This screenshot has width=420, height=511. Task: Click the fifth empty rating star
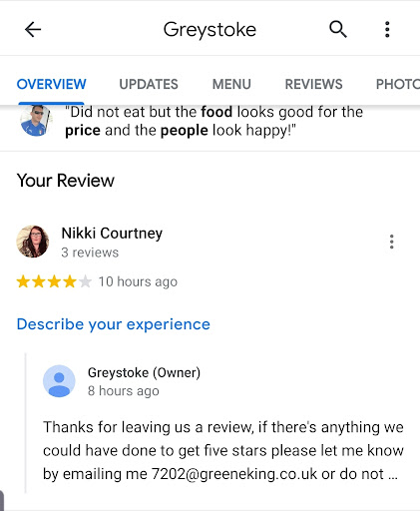pos(85,281)
